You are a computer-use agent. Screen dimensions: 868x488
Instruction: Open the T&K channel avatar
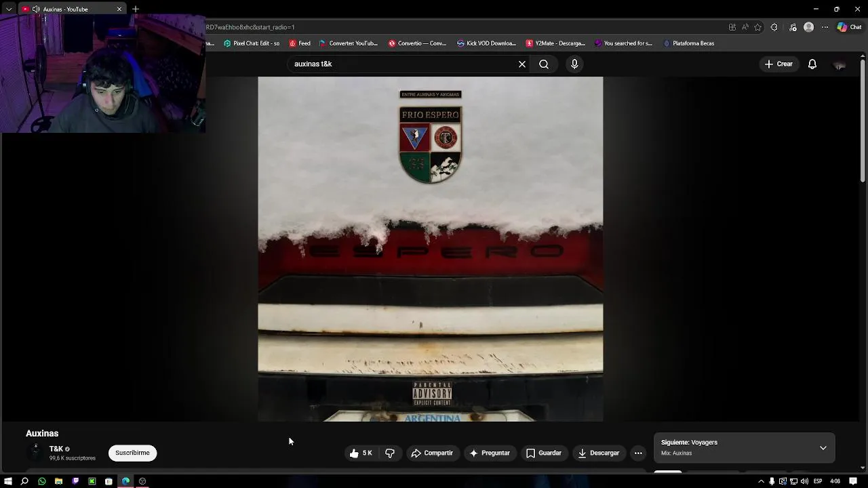click(35, 453)
